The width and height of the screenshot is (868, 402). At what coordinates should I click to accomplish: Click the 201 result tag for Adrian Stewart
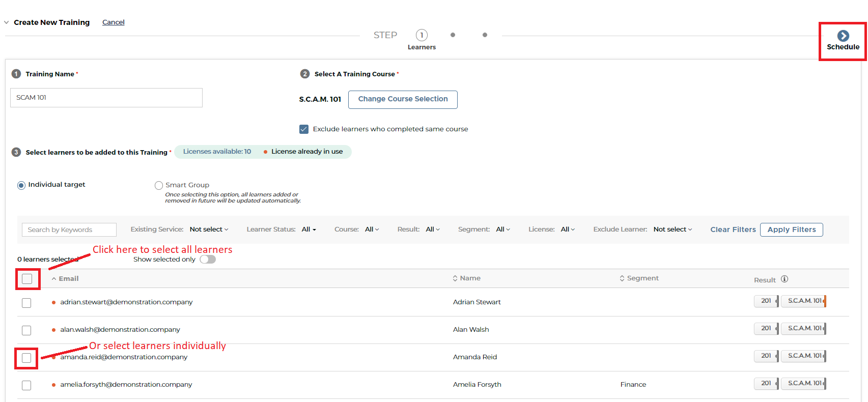pyautogui.click(x=766, y=301)
